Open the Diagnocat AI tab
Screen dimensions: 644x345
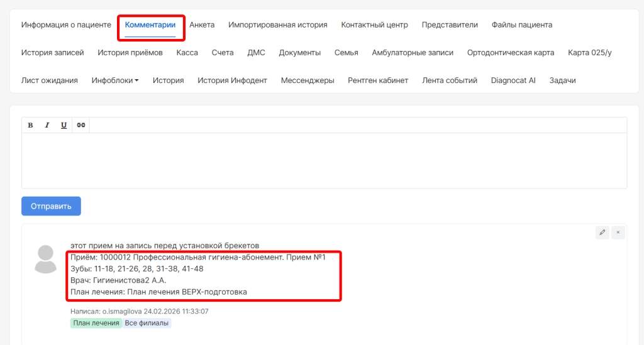(x=513, y=80)
